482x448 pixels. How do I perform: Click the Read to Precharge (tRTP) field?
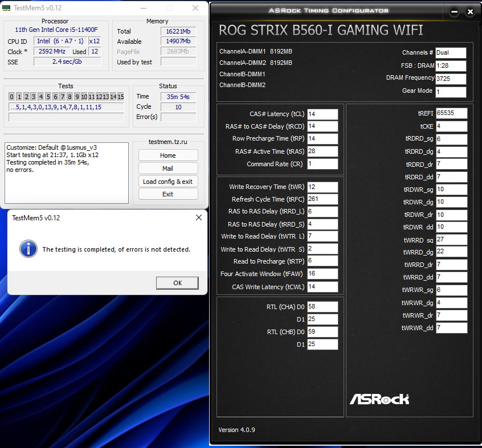[322, 261]
